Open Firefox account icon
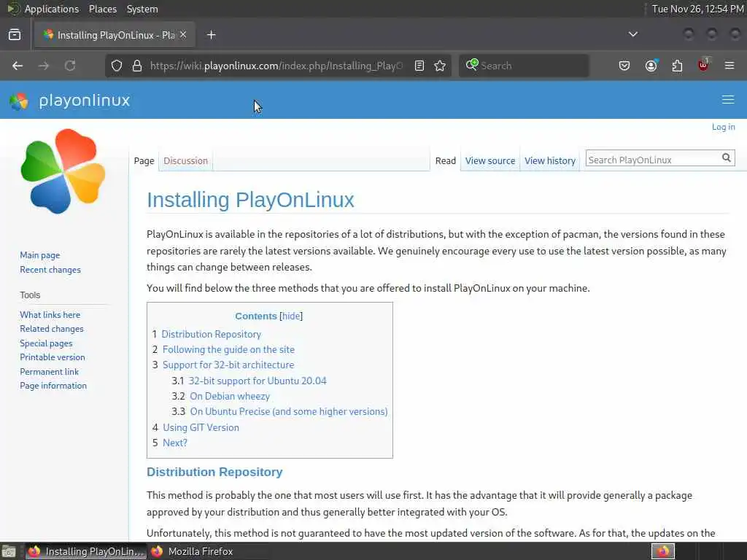This screenshot has height=560, width=747. click(651, 66)
